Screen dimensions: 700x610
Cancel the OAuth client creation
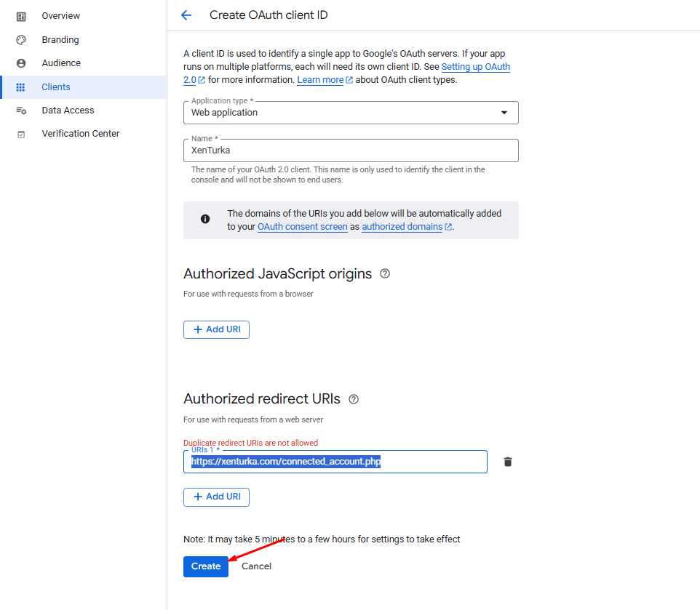pyautogui.click(x=256, y=567)
